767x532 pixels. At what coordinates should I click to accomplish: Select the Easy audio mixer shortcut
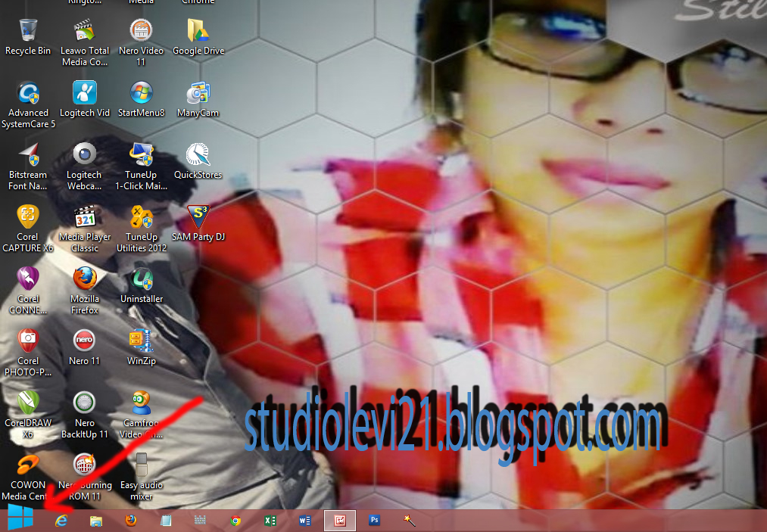[142, 478]
